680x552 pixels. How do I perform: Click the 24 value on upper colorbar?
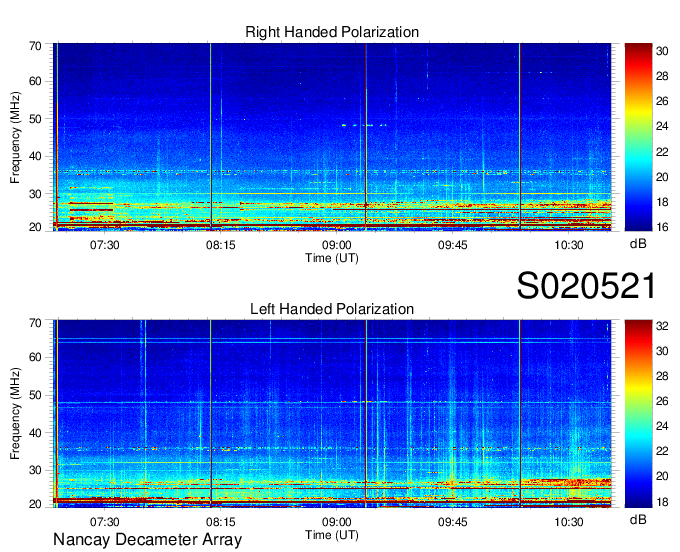[662, 126]
